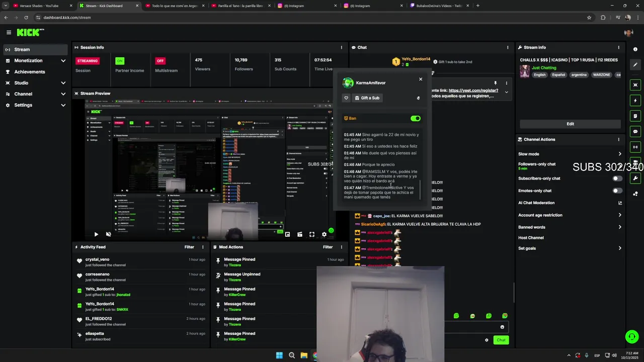Image resolution: width=644 pixels, height=362 pixels.
Task: Open the Host Channel action
Action: click(x=531, y=238)
